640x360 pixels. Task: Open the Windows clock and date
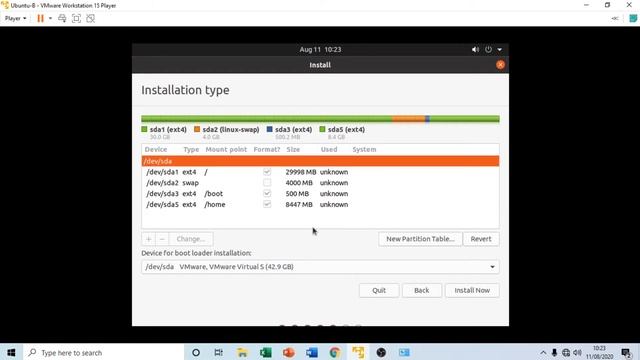click(599, 353)
